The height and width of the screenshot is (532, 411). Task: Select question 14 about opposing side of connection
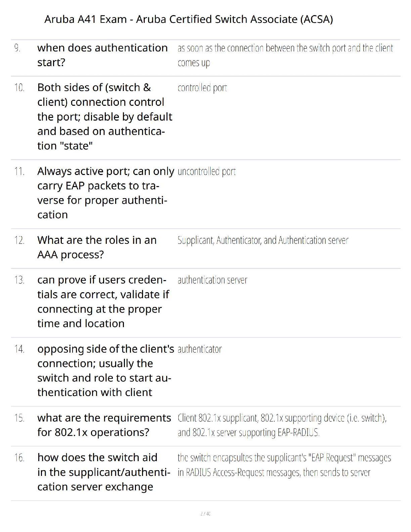tap(106, 370)
